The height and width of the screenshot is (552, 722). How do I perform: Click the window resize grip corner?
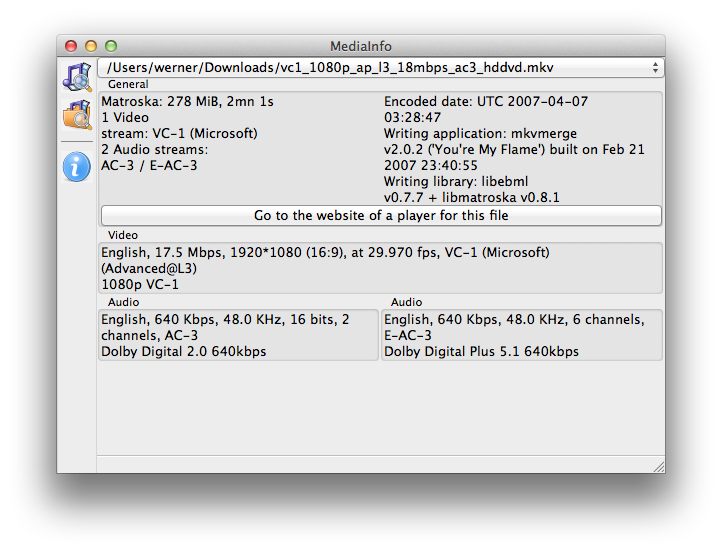tap(658, 466)
